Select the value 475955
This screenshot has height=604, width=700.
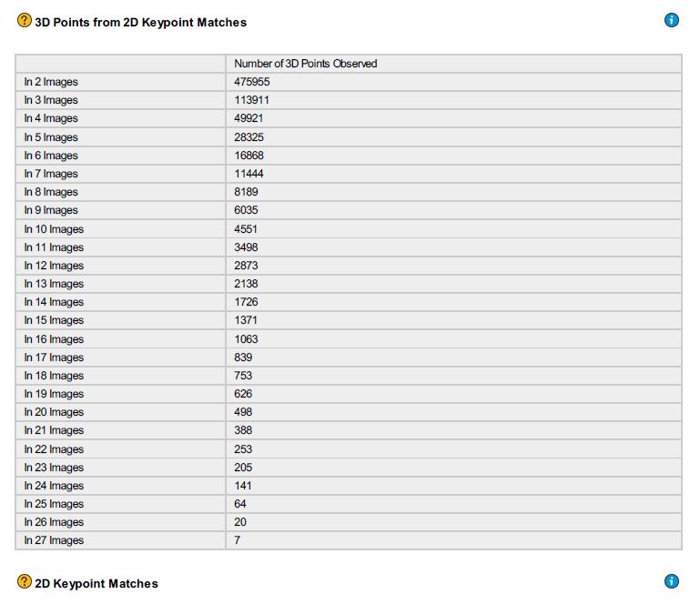click(252, 82)
